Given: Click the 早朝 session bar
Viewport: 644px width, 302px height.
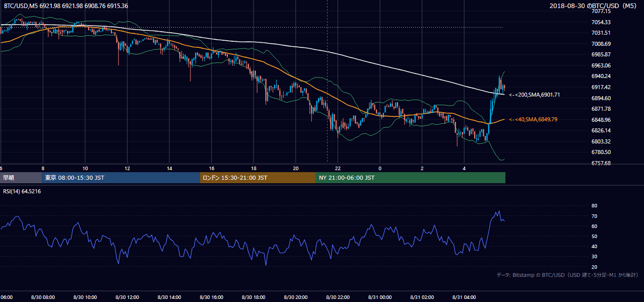Looking at the screenshot, I should pyautogui.click(x=21, y=178).
